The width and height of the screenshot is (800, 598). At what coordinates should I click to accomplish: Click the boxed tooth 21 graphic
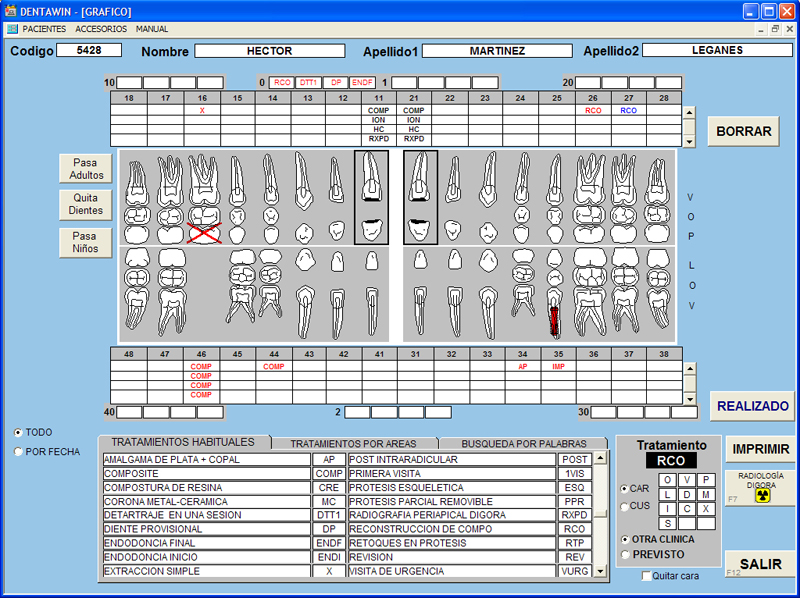(x=421, y=197)
